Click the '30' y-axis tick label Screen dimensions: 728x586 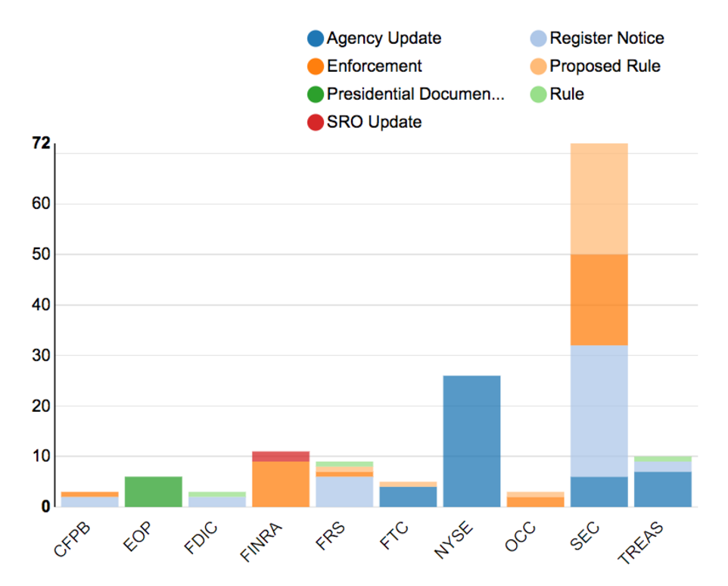[41, 355]
